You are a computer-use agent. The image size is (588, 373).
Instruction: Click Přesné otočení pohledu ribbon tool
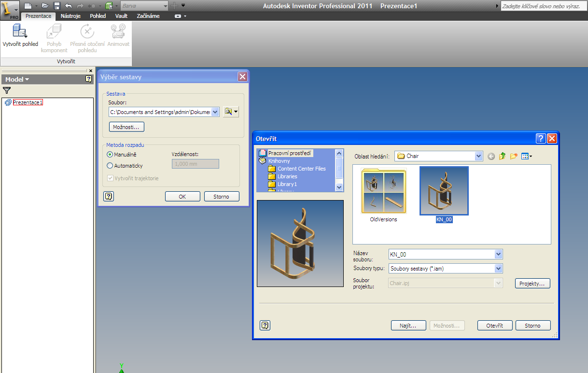pos(87,38)
